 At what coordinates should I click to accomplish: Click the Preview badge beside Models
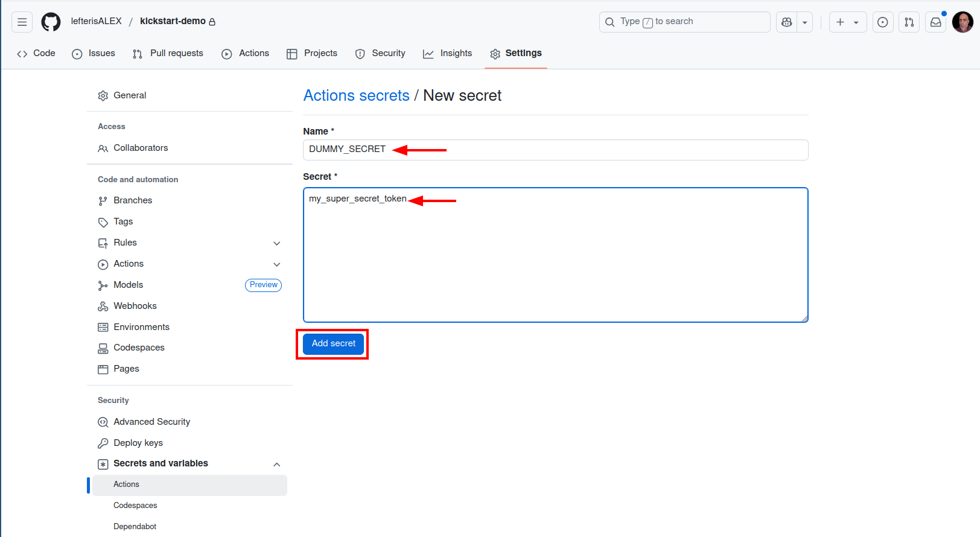[x=263, y=285]
